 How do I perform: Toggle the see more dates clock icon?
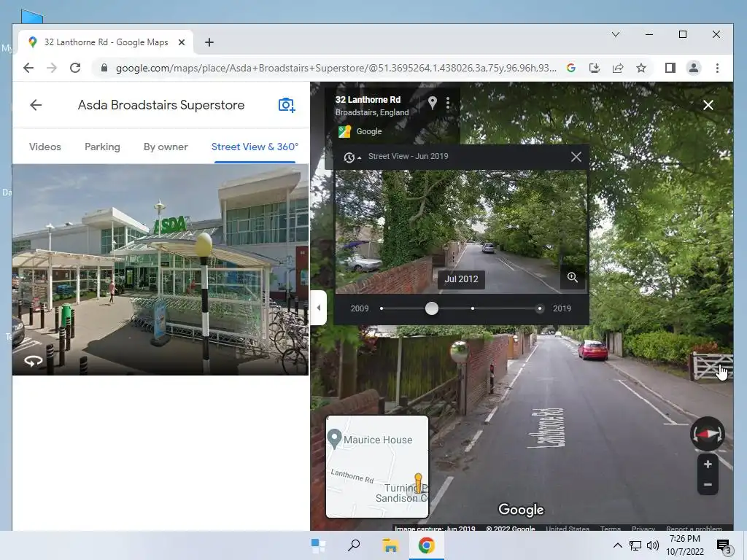[352, 157]
